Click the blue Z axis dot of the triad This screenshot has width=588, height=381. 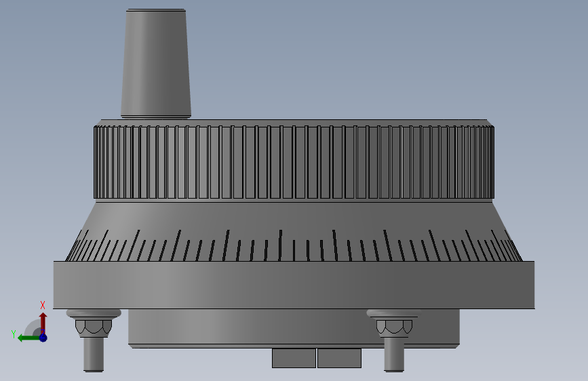coord(43,338)
